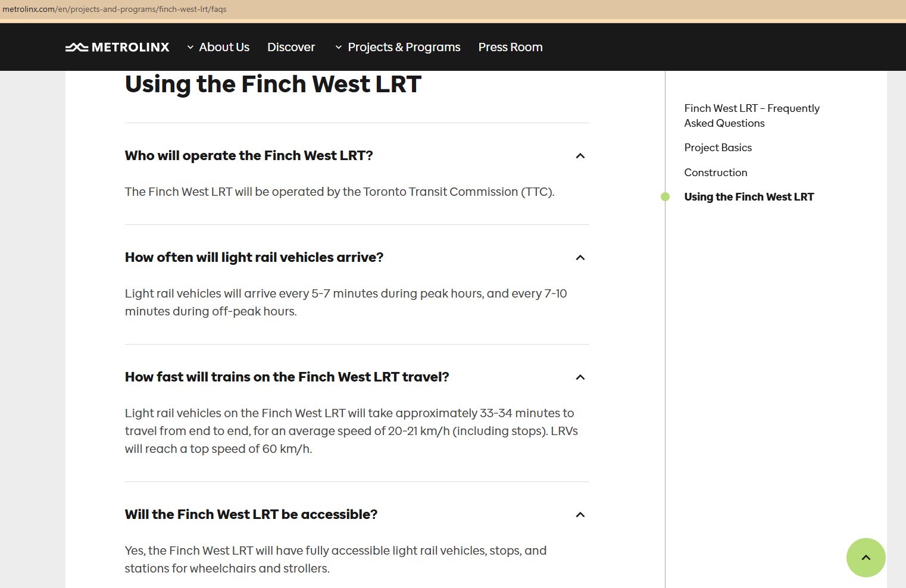Screen dimensions: 906x588
Task: Click the 'Will the Finch West LRT be accessible?' heading
Action: pyautogui.click(x=251, y=515)
